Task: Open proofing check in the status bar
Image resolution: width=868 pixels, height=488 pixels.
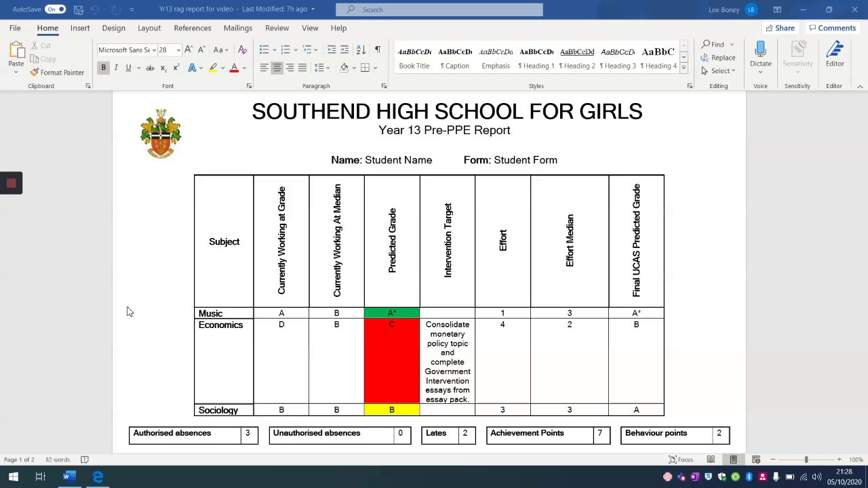Action: [x=85, y=460]
